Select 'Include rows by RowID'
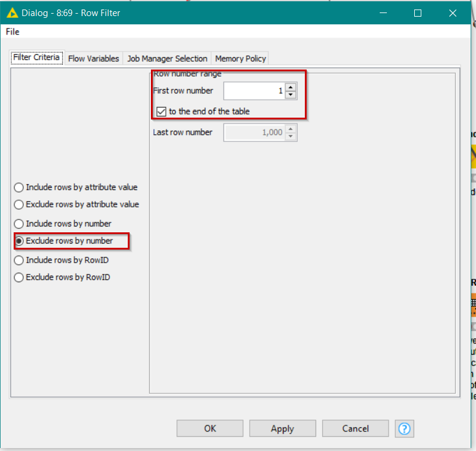The image size is (476, 451). pos(18,260)
